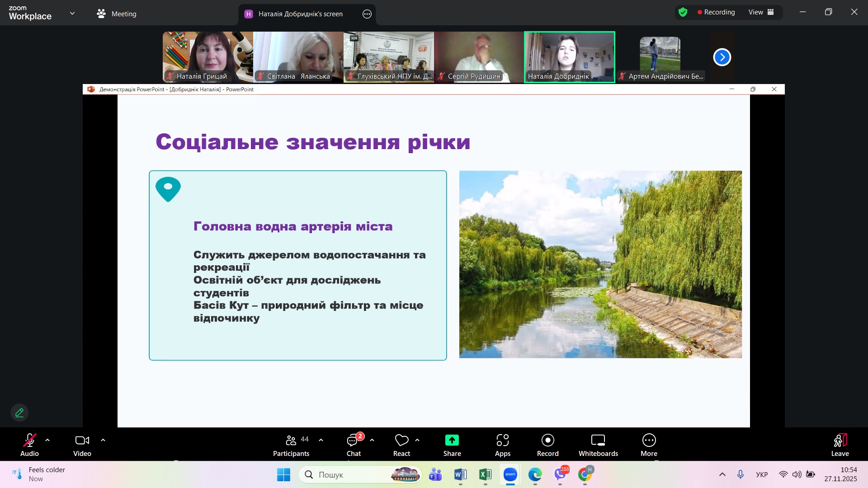Expand video options arrow next to Video

pyautogui.click(x=103, y=440)
